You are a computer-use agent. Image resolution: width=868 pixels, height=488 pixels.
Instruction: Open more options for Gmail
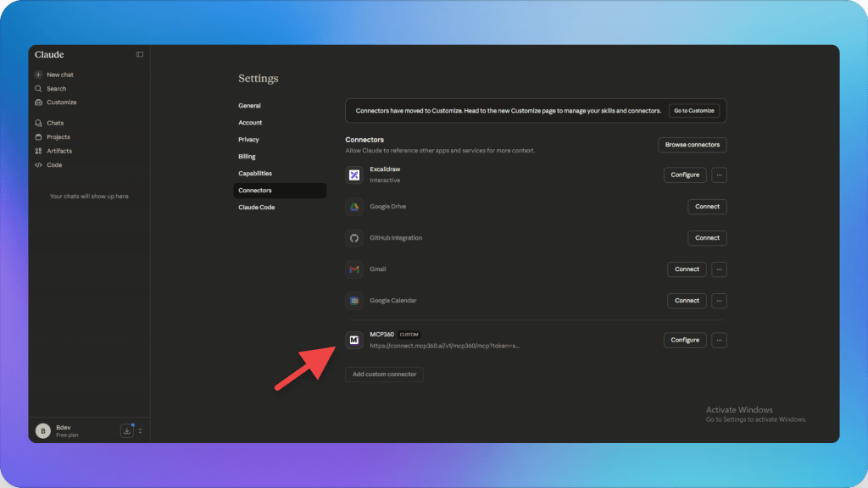(x=719, y=269)
